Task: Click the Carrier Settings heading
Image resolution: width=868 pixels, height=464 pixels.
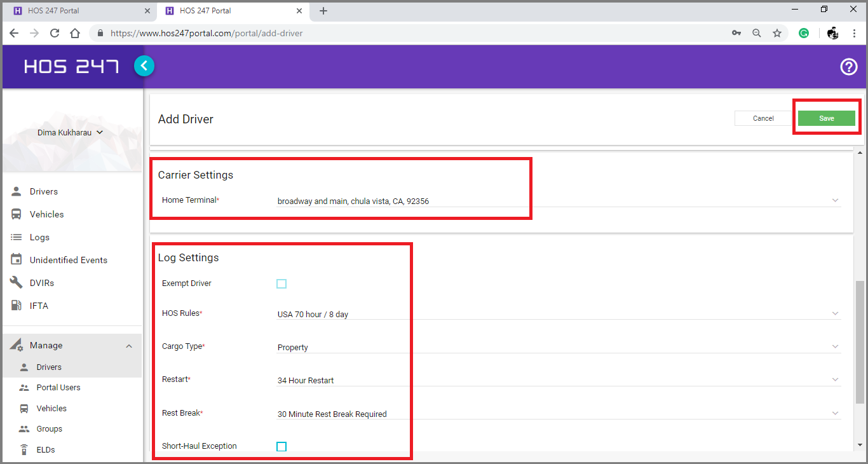Action: (x=196, y=175)
